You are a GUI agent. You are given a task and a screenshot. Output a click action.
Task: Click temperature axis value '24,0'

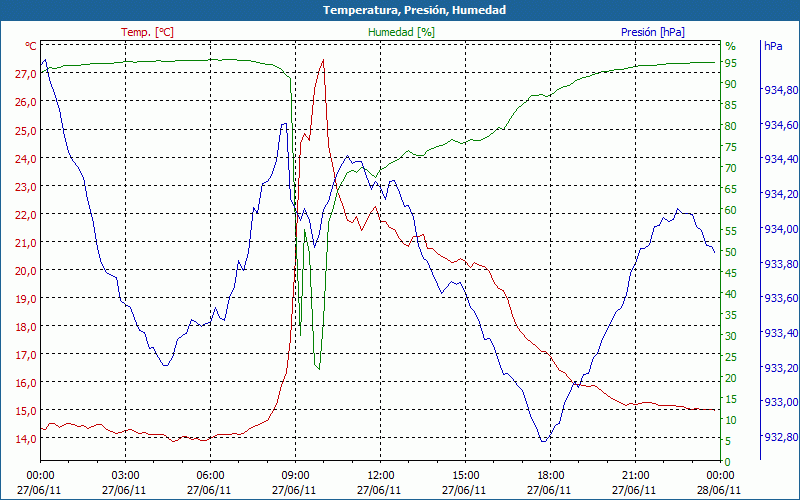tap(26, 158)
